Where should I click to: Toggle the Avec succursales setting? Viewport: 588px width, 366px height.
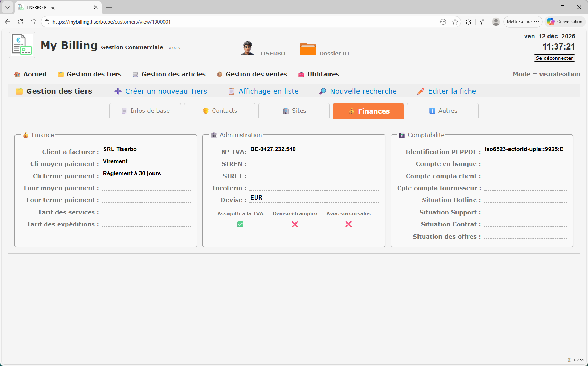[348, 224]
